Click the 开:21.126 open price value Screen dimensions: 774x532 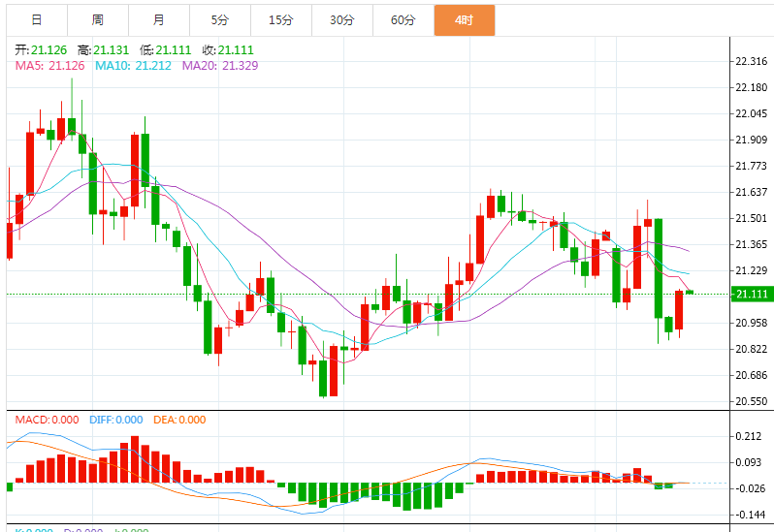41,49
